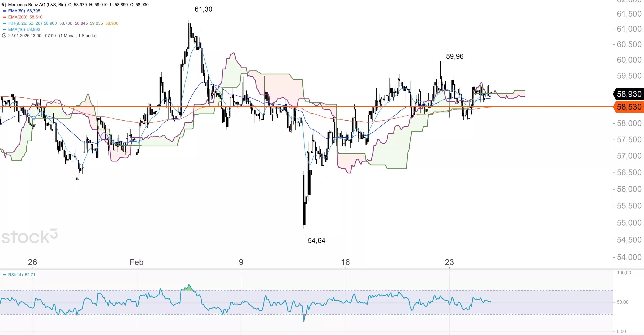Click the candlestick chart-type icon beside Mercedes-Benz AG
Viewport: 644px width, 335px height.
pos(4,5)
